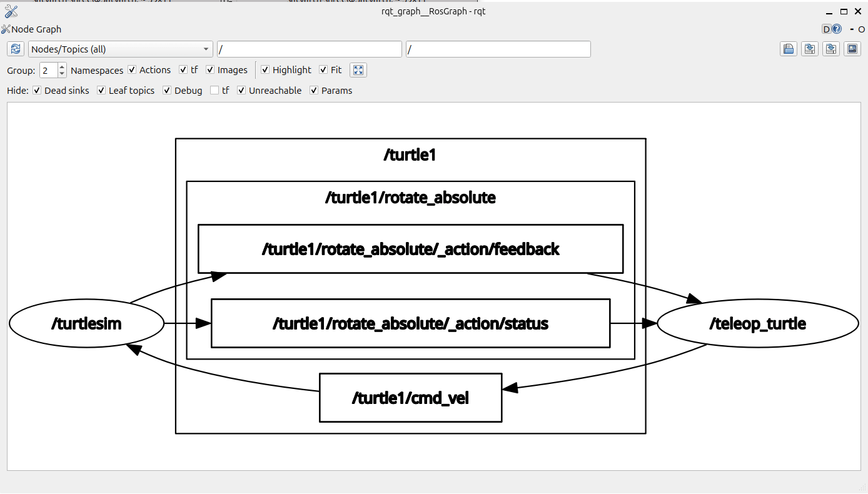Click the Node Graph wrench icon

coord(6,29)
